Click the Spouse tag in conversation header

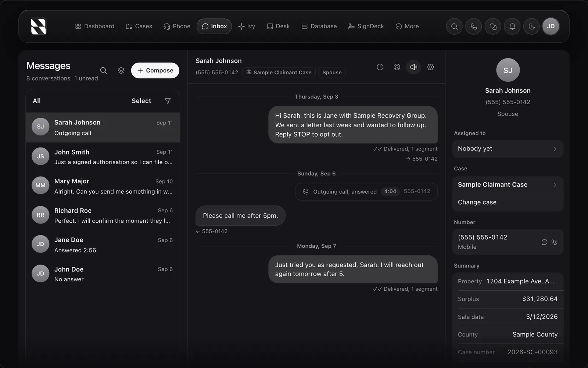click(x=332, y=72)
